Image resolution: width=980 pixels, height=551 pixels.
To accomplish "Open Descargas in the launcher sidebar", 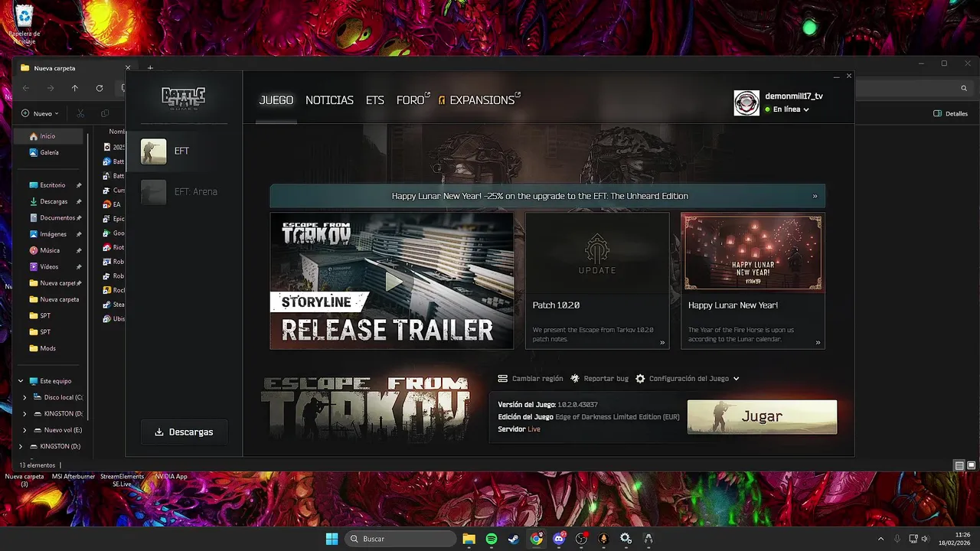I will (184, 432).
